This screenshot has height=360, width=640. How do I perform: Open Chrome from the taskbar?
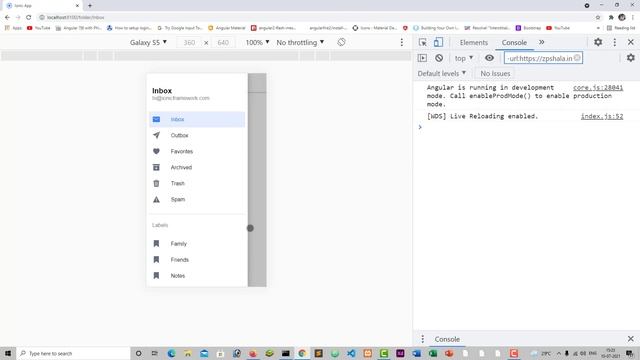tap(302, 353)
